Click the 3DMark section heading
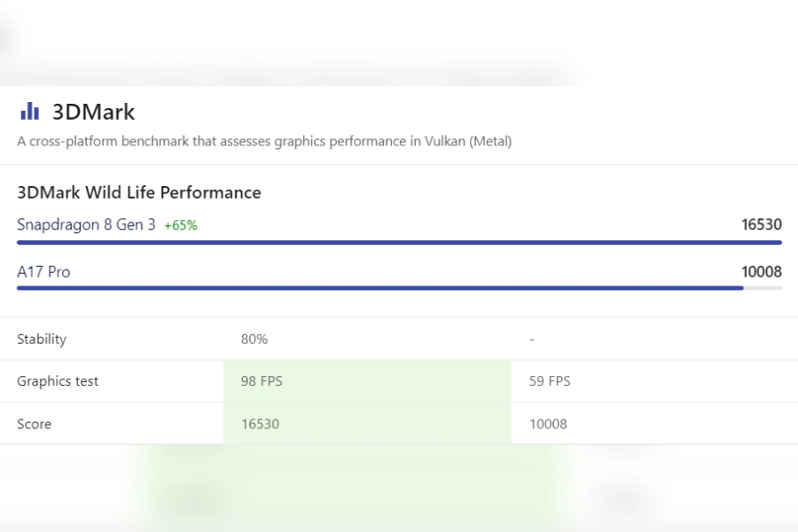The height and width of the screenshot is (532, 798). point(93,112)
